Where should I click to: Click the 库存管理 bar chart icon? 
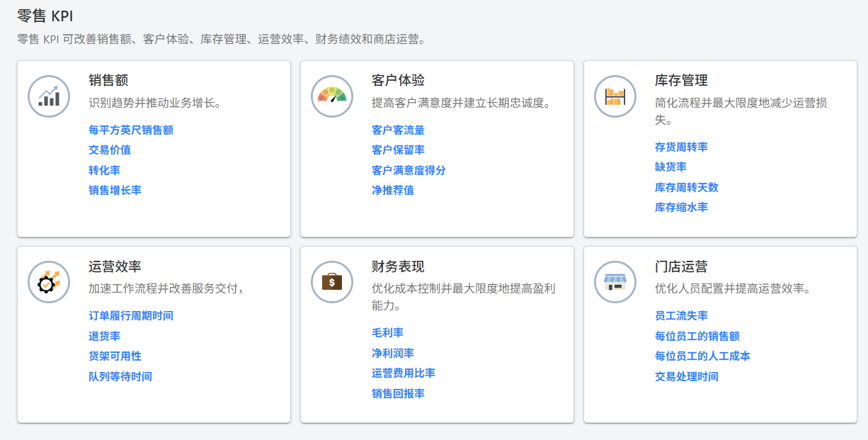click(x=615, y=96)
